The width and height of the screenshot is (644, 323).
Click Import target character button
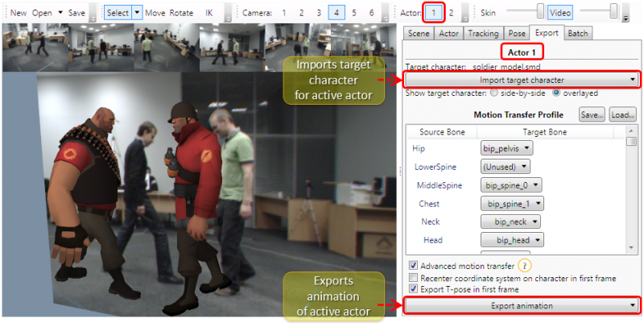point(522,80)
